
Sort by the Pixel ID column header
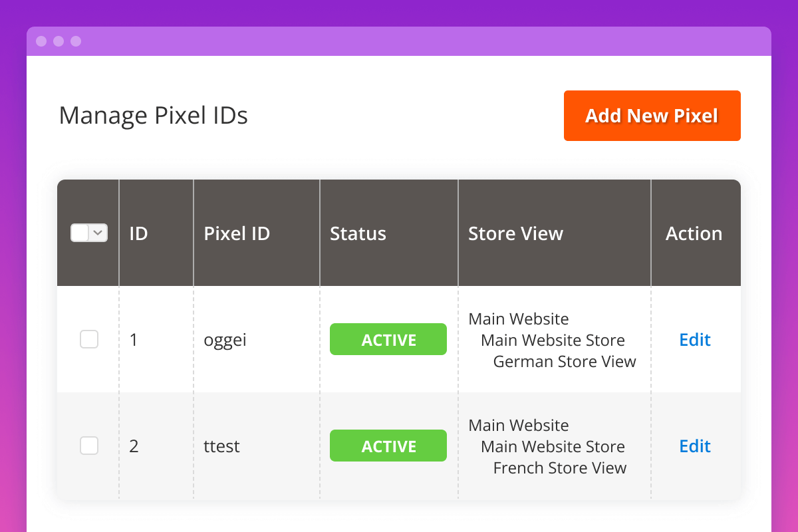(237, 233)
